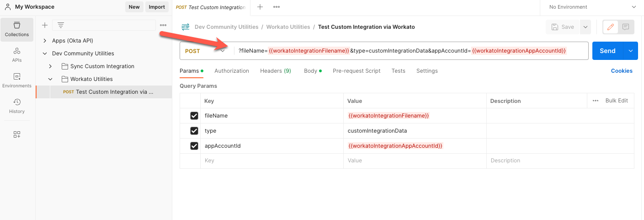This screenshot has width=644, height=220.
Task: Click Workato Utilities breadcrumb
Action: (288, 27)
